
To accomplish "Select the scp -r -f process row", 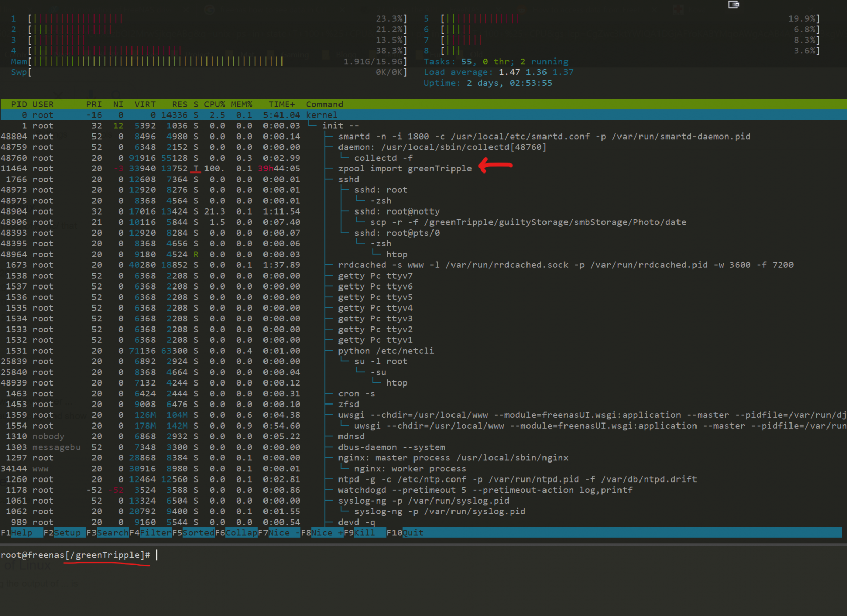I will pos(423,222).
